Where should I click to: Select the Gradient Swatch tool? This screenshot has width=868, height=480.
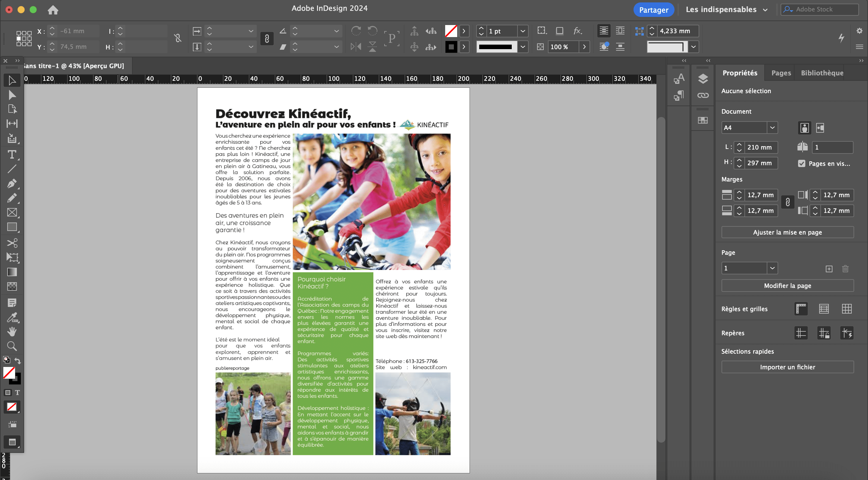[12, 272]
